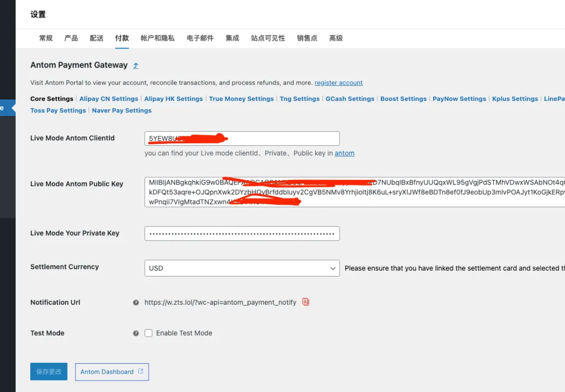
Task: Click the Enable Test Mode label
Action: 184,333
